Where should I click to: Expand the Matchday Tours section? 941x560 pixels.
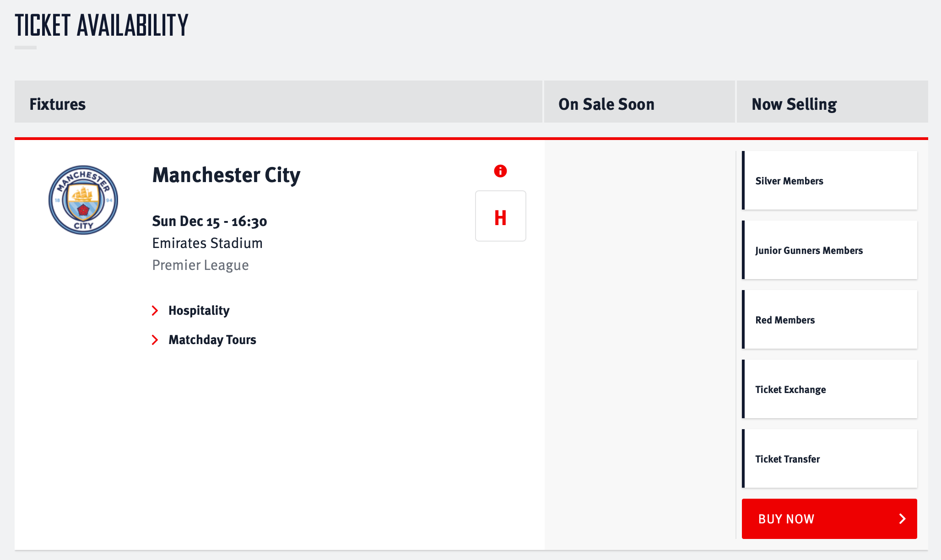click(x=212, y=339)
